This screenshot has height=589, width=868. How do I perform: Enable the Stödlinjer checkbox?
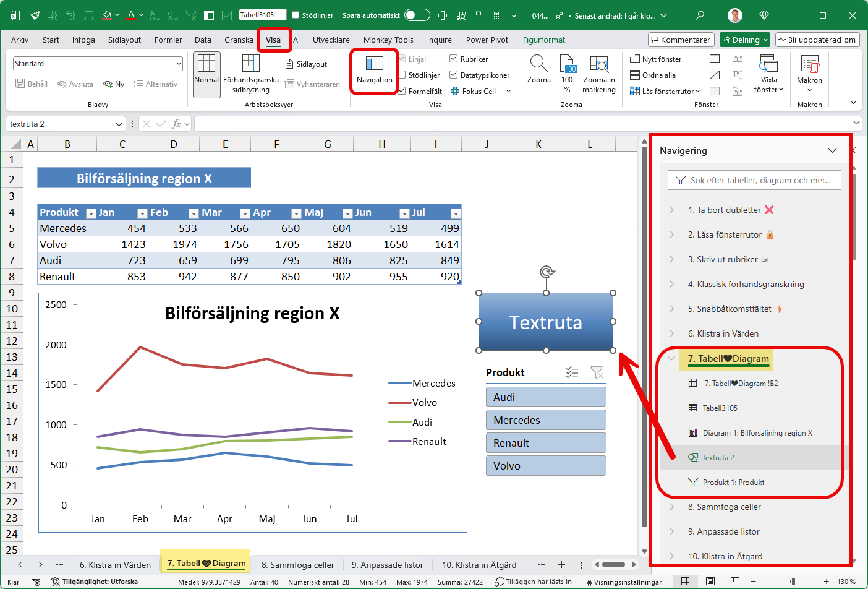coord(401,76)
